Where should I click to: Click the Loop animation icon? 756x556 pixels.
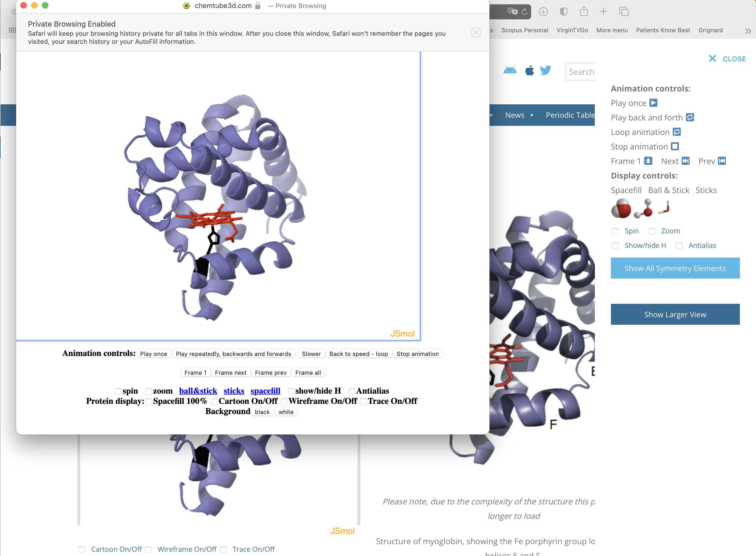point(677,131)
